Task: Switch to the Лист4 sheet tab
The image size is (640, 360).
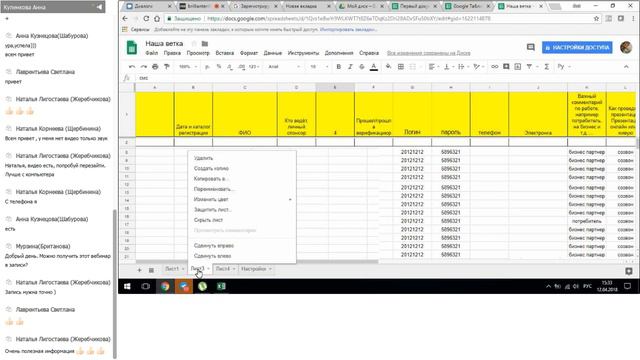Action: [x=222, y=269]
